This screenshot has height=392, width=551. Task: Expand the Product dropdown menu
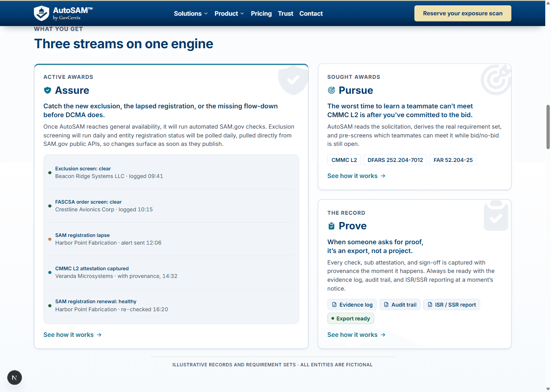[229, 13]
